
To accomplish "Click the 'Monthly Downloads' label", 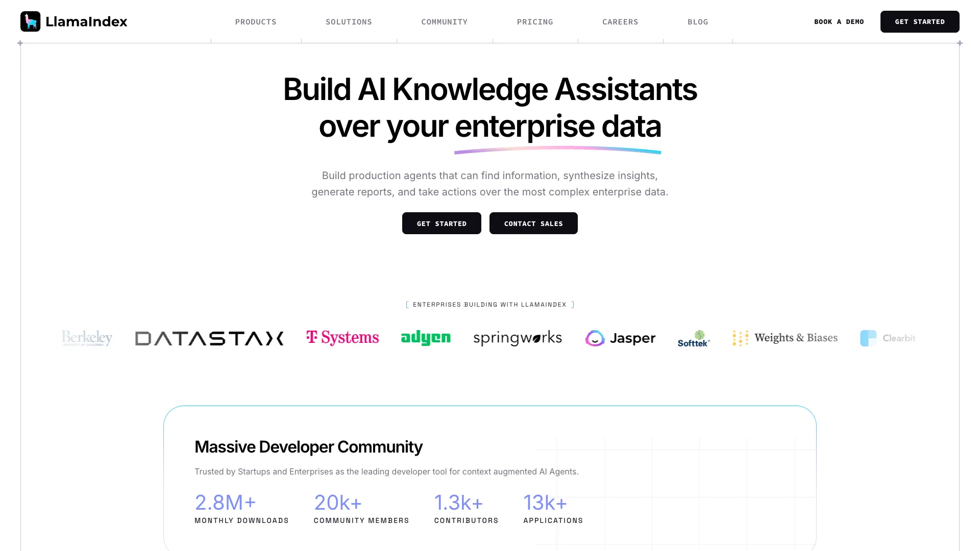I will pos(241,520).
